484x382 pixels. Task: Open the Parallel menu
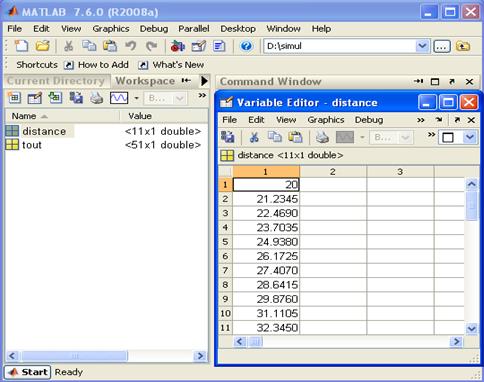tap(194, 29)
